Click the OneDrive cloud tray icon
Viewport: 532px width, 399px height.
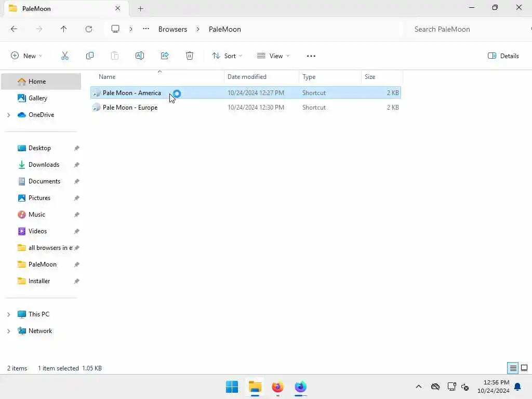[435, 387]
